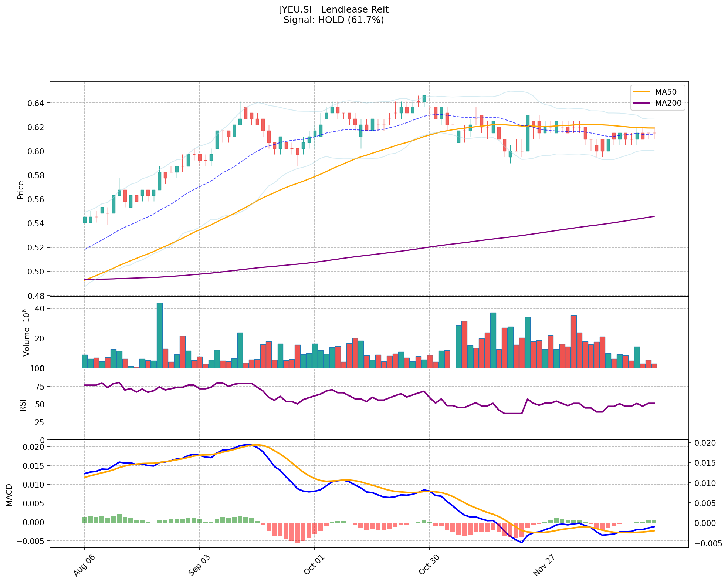
Task: Click the MACD y-axis label
Action: coord(9,495)
